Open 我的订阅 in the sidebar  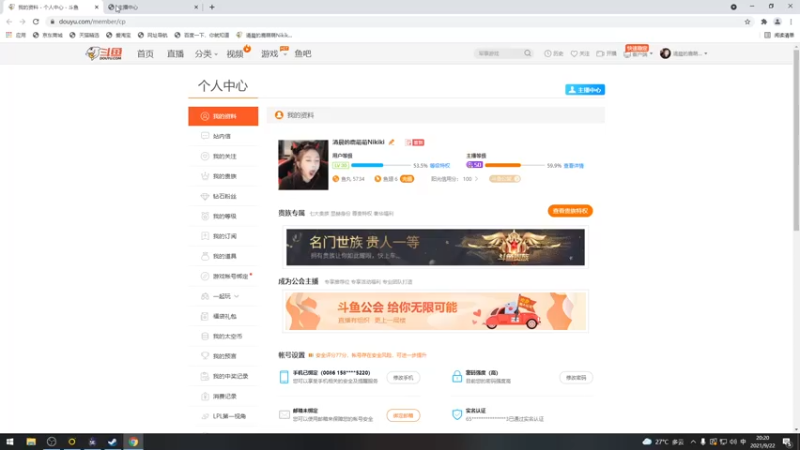coord(223,236)
